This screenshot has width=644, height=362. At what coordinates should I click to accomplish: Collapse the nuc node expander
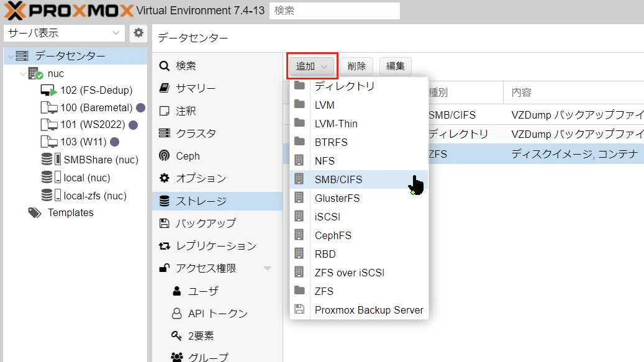[x=24, y=74]
